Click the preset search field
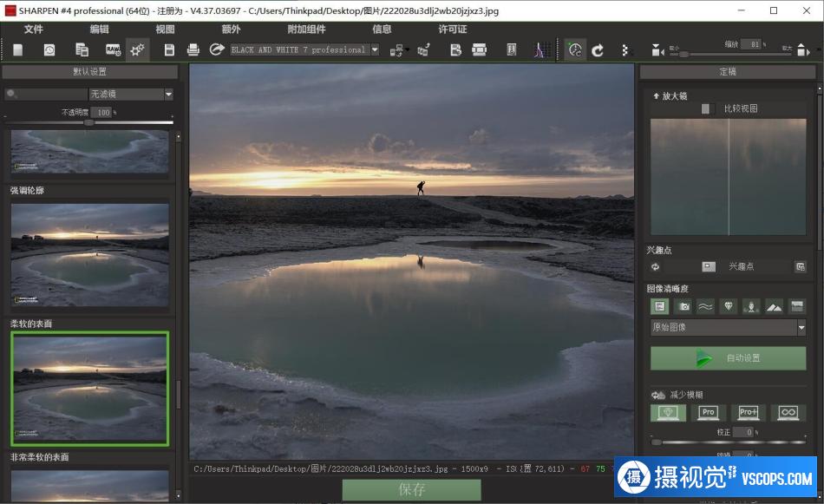This screenshot has width=824, height=504. (x=46, y=94)
